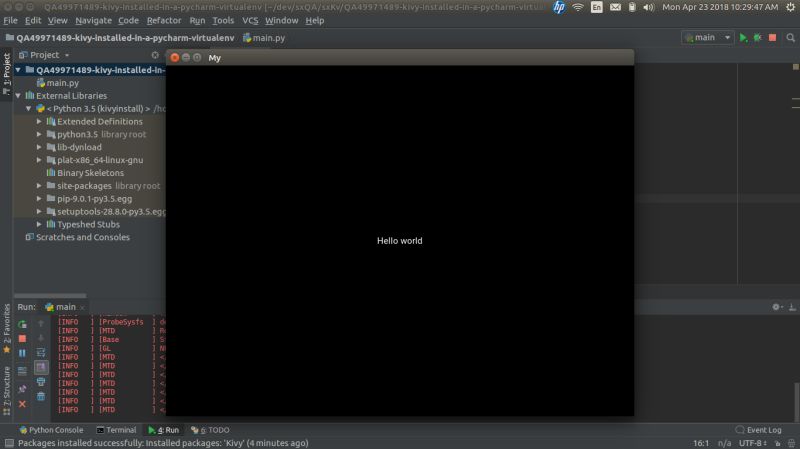This screenshot has width=800, height=449.
Task: Open the Edit menu
Action: (x=33, y=20)
